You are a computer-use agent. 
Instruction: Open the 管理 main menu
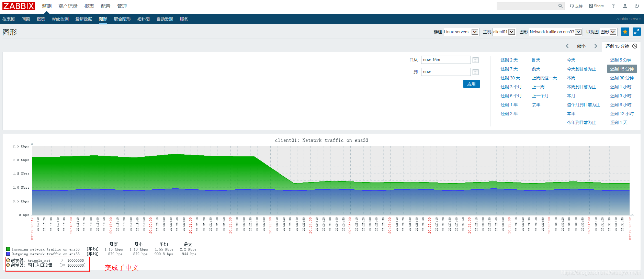point(122,6)
